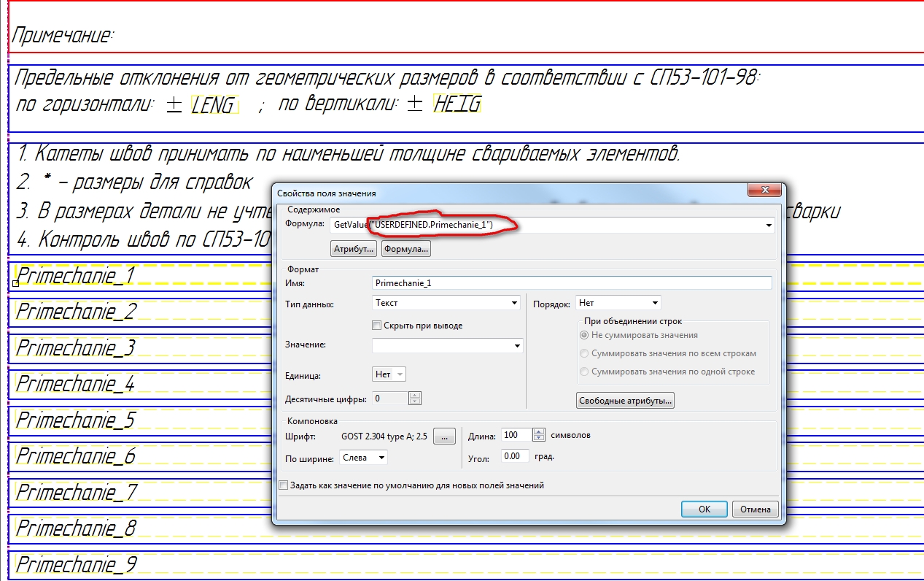
Task: Select the Primechanie_9 field in template
Action: 76,564
